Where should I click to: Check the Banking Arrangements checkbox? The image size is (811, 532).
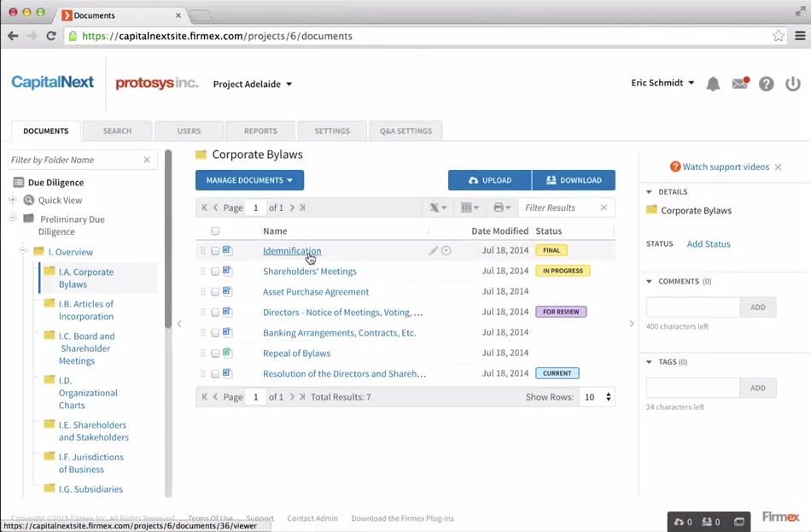(x=215, y=333)
